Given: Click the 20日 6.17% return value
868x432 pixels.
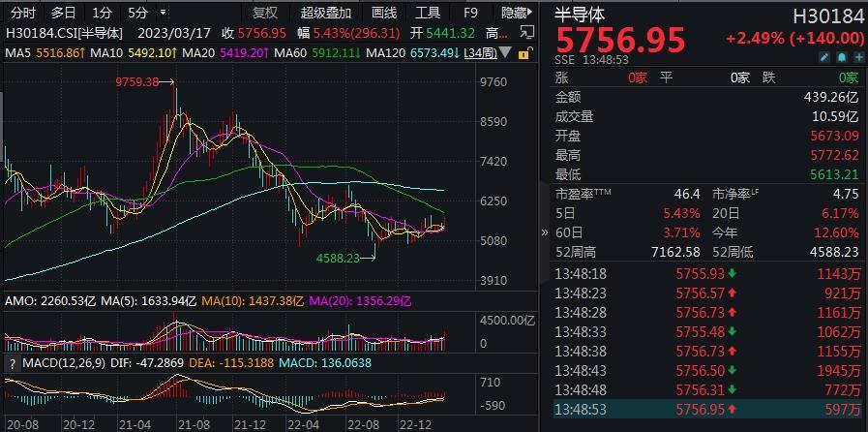Looking at the screenshot, I should point(841,213).
